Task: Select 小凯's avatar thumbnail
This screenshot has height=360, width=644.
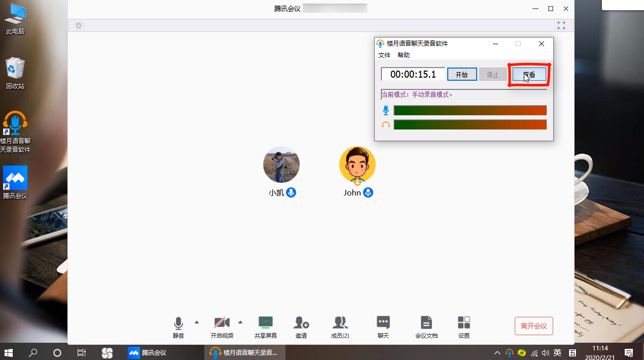Action: coord(281,165)
